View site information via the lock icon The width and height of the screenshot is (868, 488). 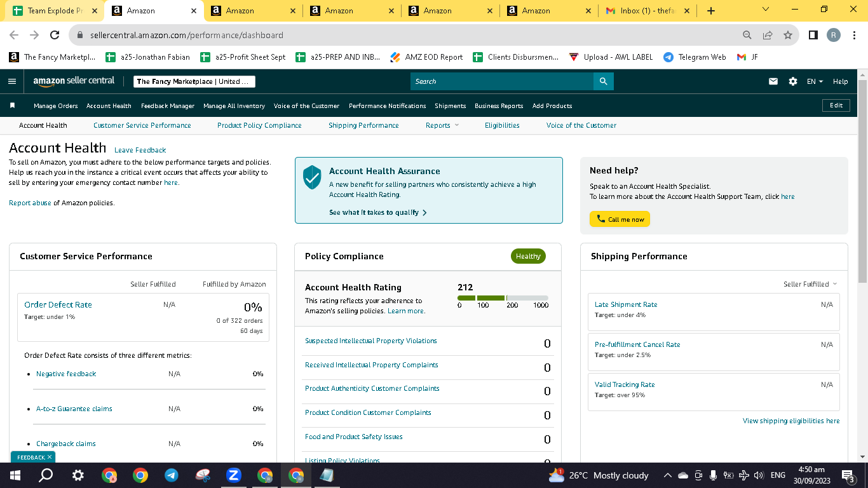click(80, 35)
